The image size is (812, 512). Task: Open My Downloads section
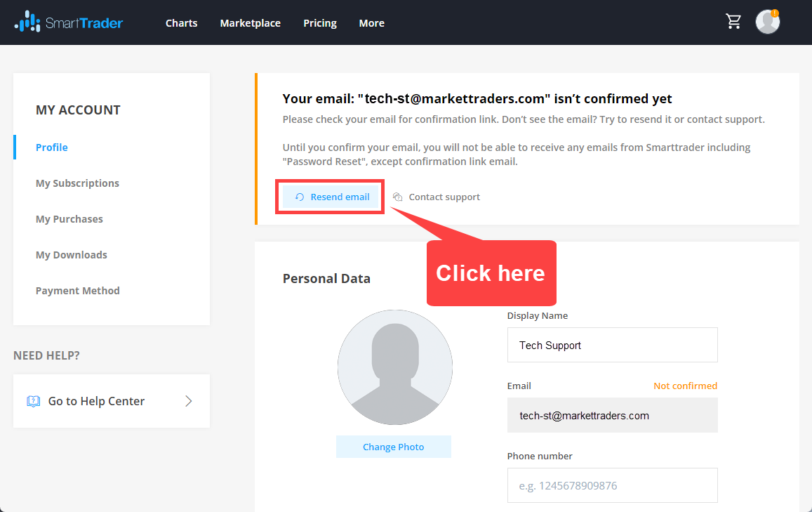click(x=72, y=255)
